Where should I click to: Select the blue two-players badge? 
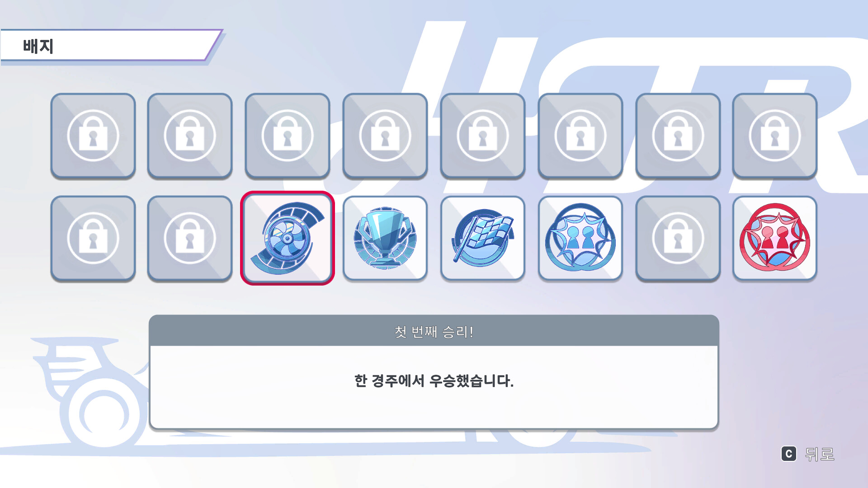580,238
